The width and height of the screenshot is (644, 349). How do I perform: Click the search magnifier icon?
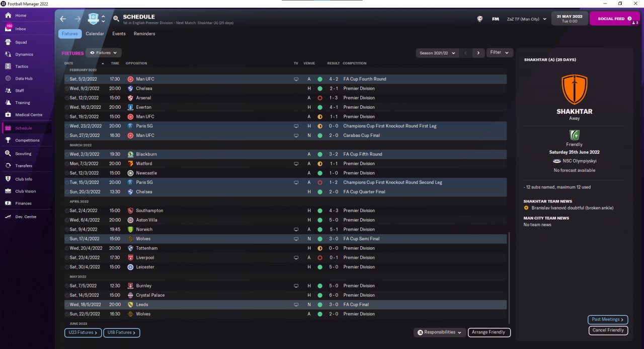(x=116, y=19)
